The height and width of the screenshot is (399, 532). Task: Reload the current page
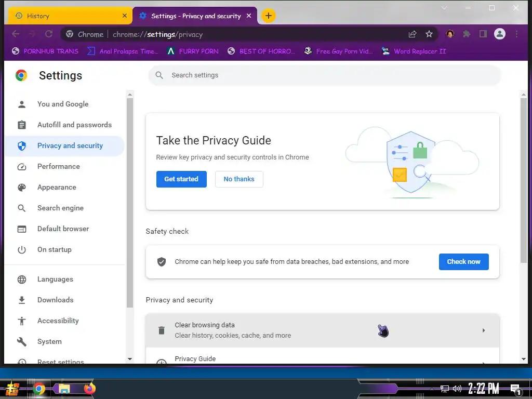point(49,34)
